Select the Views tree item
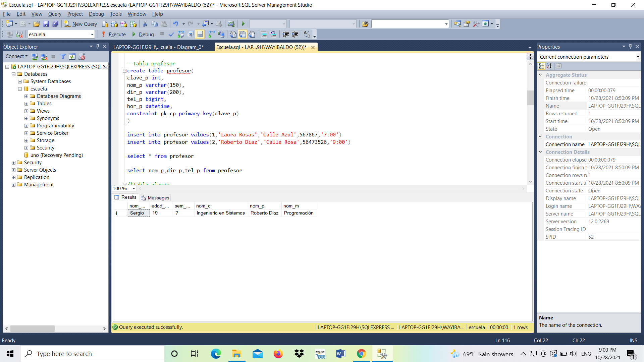The height and width of the screenshot is (362, 644). [x=43, y=111]
